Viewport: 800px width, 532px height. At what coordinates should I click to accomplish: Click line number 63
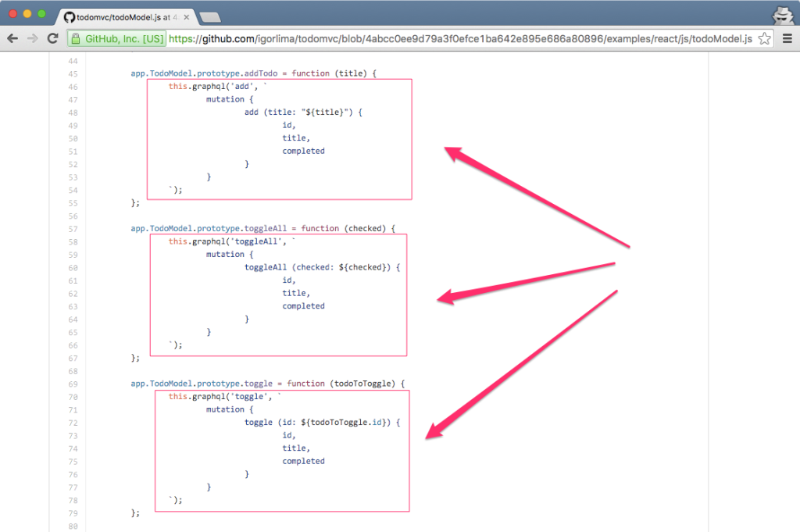pyautogui.click(x=73, y=306)
